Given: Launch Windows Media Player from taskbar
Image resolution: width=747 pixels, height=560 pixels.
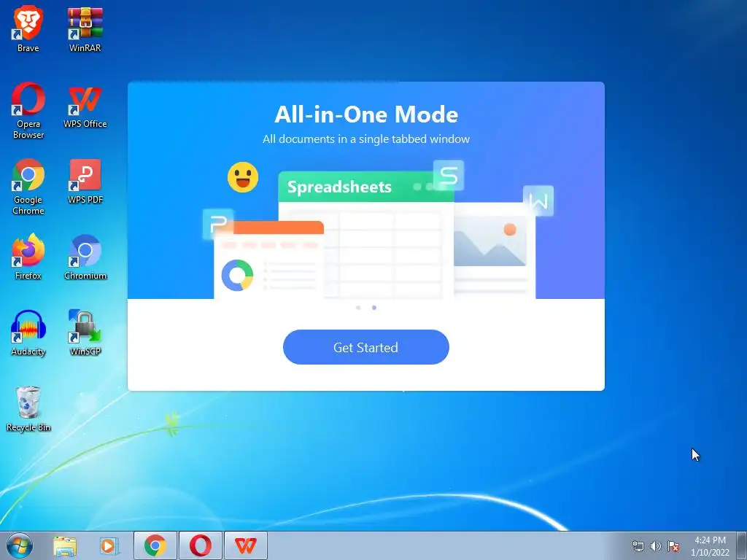Looking at the screenshot, I should 109,546.
